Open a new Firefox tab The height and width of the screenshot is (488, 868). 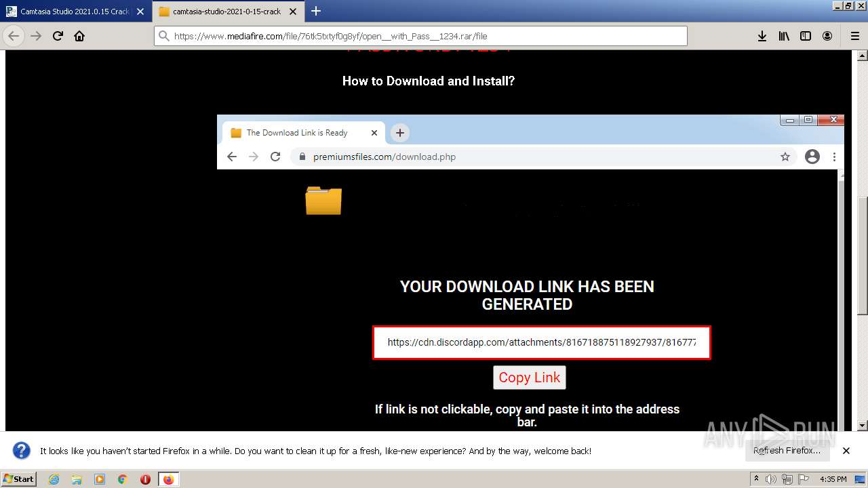(315, 11)
